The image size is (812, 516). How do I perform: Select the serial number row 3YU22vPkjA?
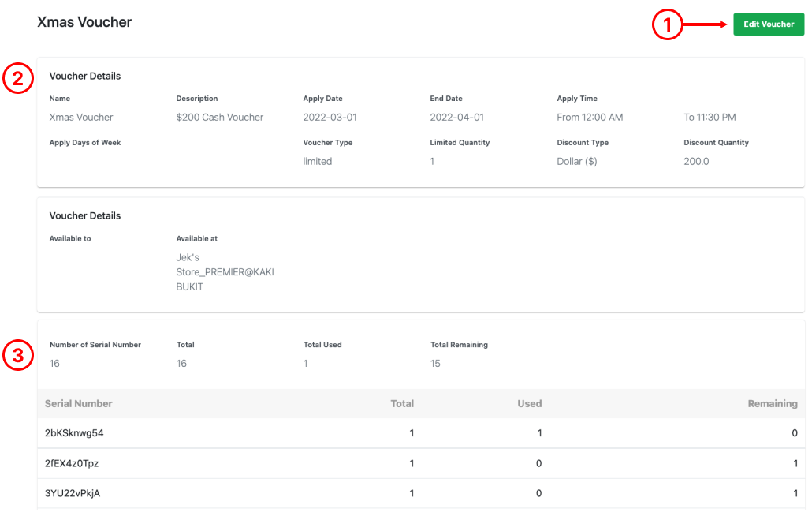pos(421,493)
